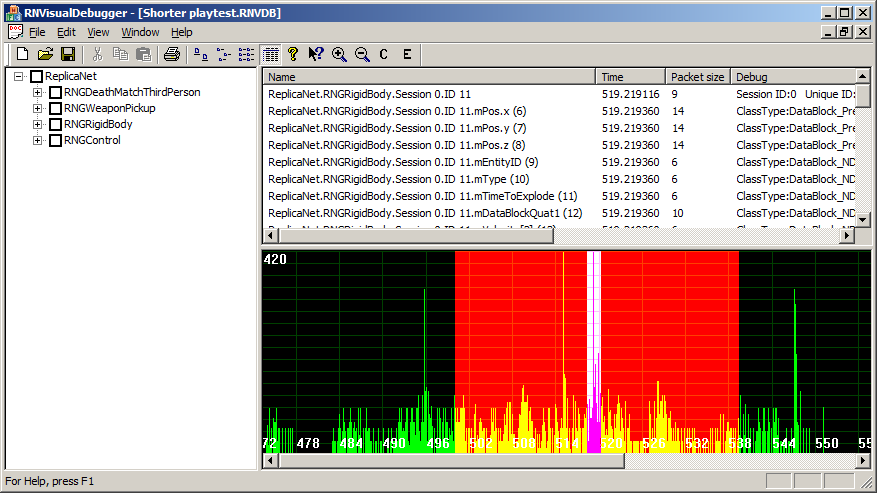The image size is (877, 493).
Task: Select the 'mPos.z (8)' row
Action: (x=559, y=145)
